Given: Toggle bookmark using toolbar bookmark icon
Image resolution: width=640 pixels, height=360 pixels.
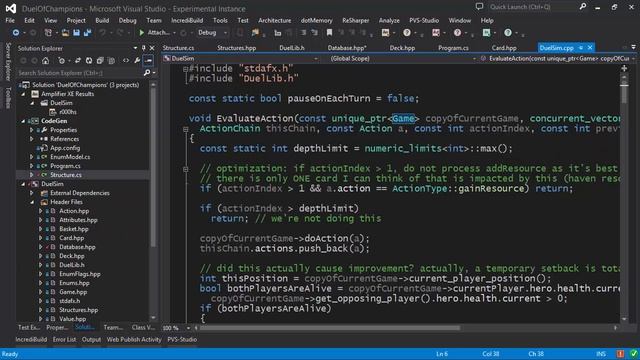Looking at the screenshot, I should tap(329, 33).
